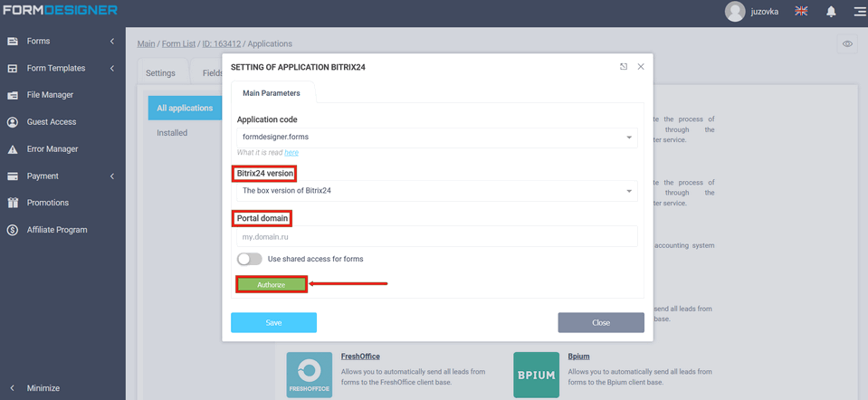Screen dimensions: 868x400
Task: Go to Form List breadcrumb link
Action: (179, 43)
